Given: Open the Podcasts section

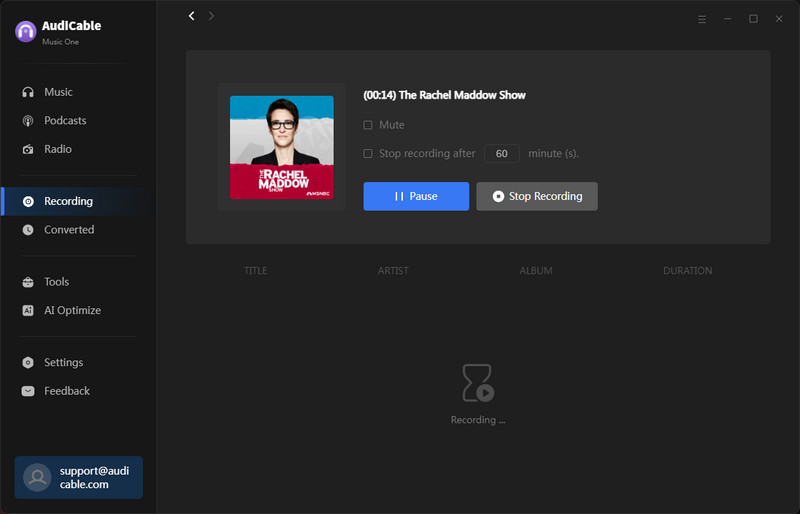Looking at the screenshot, I should coord(54,120).
